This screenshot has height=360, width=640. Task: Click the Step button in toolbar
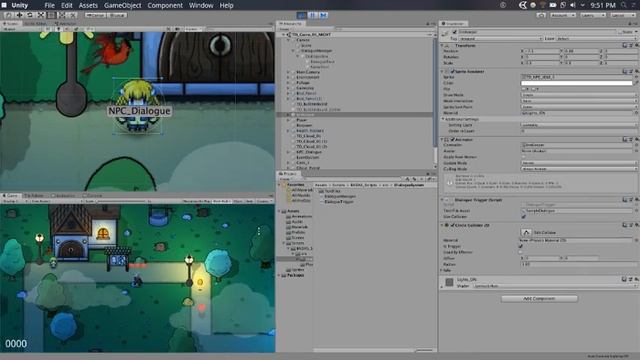pos(323,15)
